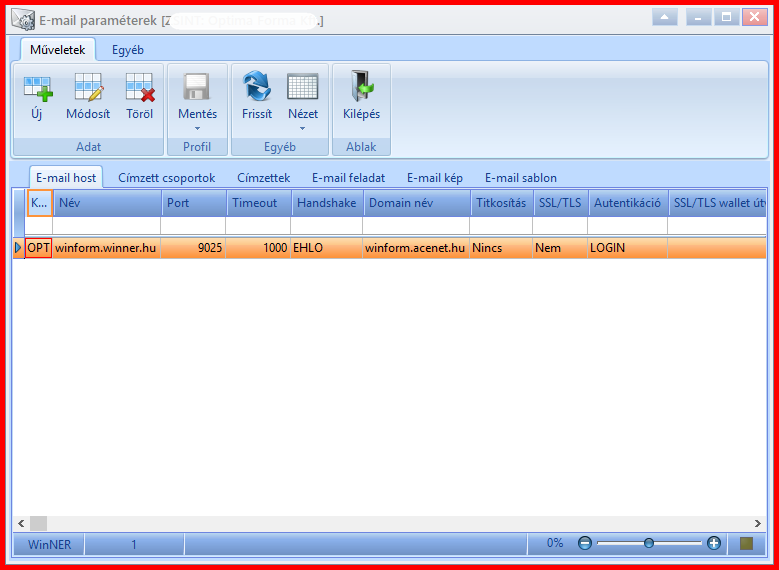Click the Nézet grid view icon
This screenshot has height=570, width=779.
point(303,87)
